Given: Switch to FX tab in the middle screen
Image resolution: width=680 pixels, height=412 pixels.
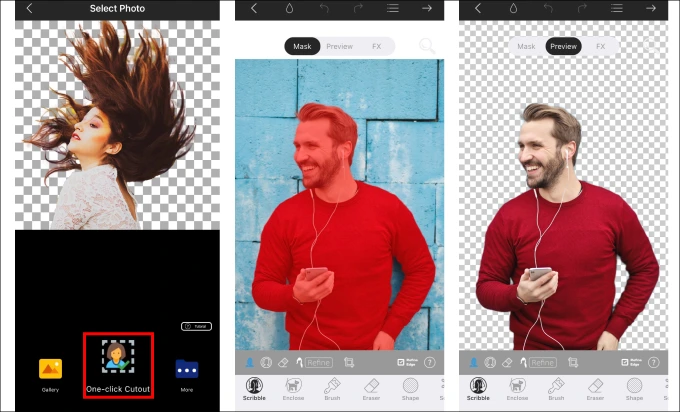Looking at the screenshot, I should click(x=376, y=46).
